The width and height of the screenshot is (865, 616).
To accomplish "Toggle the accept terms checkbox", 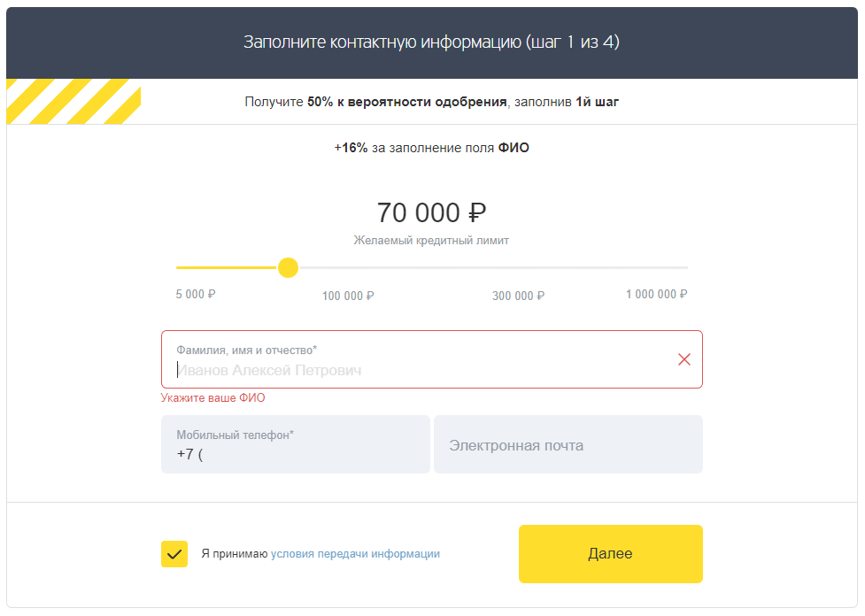I will 174,554.
